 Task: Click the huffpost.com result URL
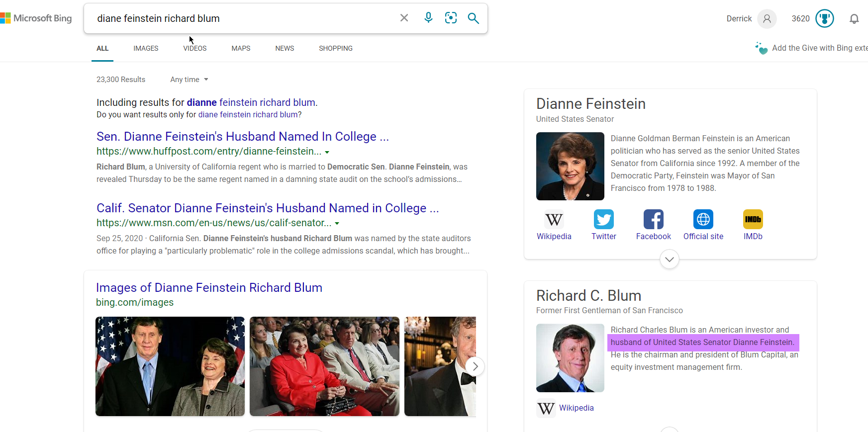pos(209,151)
